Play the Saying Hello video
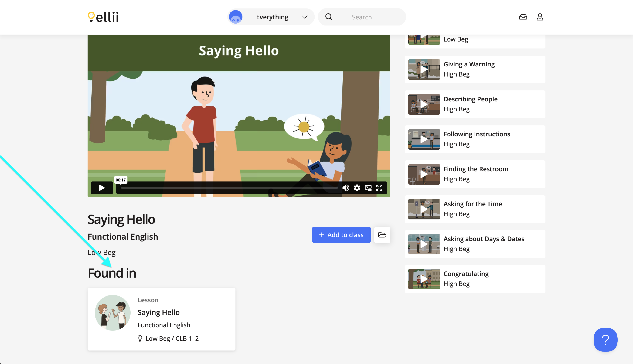This screenshot has height=364, width=633. [101, 188]
